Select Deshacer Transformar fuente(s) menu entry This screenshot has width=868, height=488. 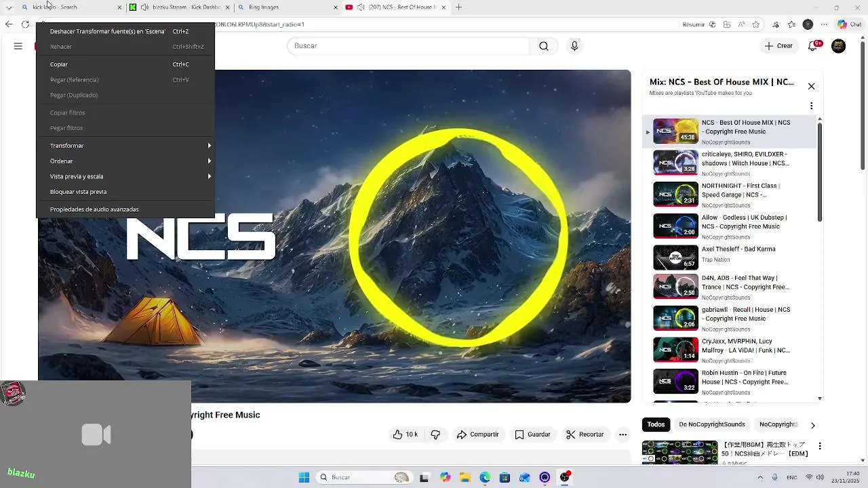(125, 31)
